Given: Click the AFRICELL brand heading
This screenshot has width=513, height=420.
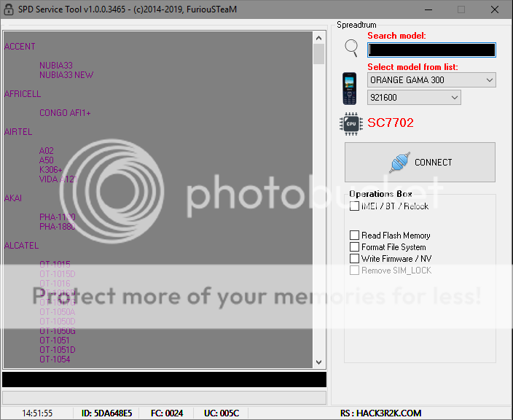Looking at the screenshot, I should click(23, 94).
